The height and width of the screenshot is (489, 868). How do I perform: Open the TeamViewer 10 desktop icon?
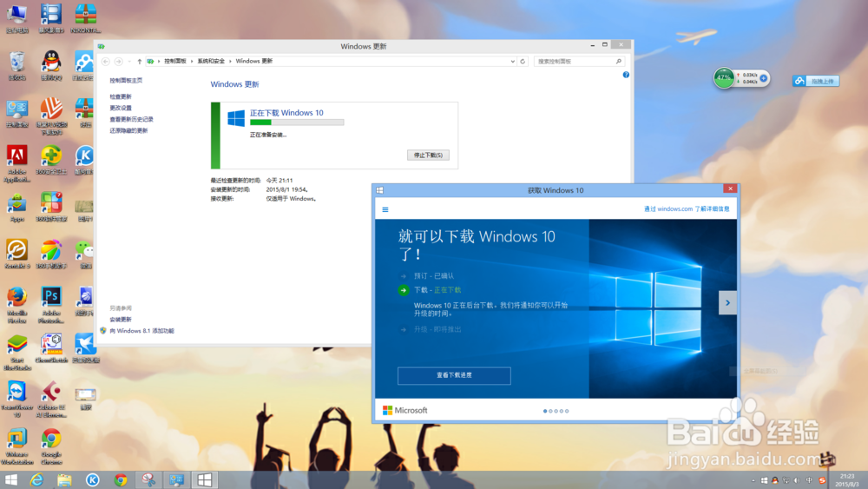[x=17, y=399]
